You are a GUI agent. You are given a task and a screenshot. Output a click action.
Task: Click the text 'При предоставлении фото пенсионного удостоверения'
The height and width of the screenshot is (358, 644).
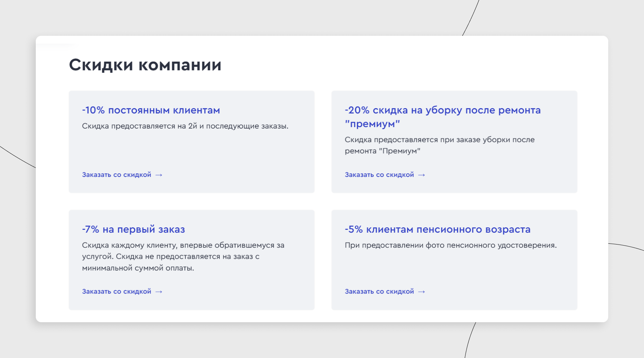pyautogui.click(x=450, y=245)
